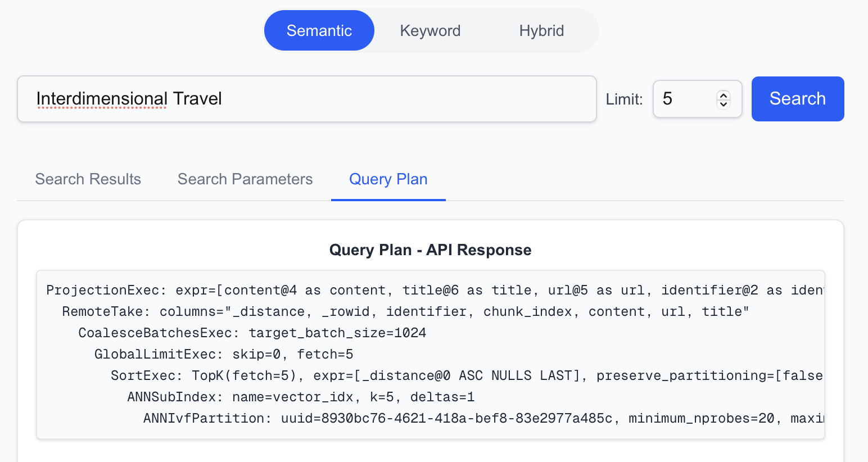Open the Search Results tab
868x462 pixels.
pyautogui.click(x=88, y=179)
